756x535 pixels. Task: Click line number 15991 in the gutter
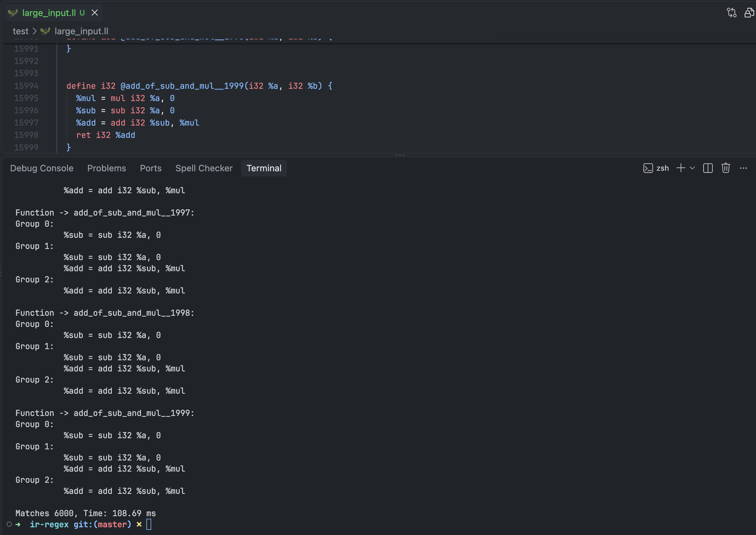click(26, 49)
